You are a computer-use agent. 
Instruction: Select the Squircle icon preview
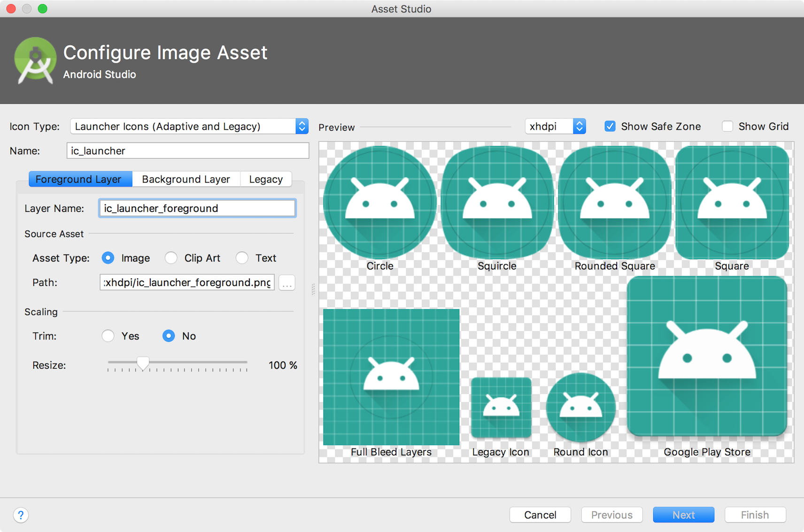(x=497, y=202)
